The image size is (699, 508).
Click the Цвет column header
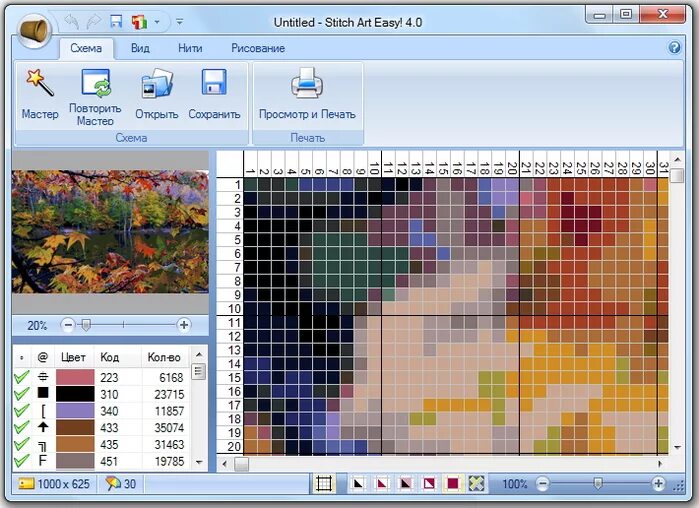(73, 357)
